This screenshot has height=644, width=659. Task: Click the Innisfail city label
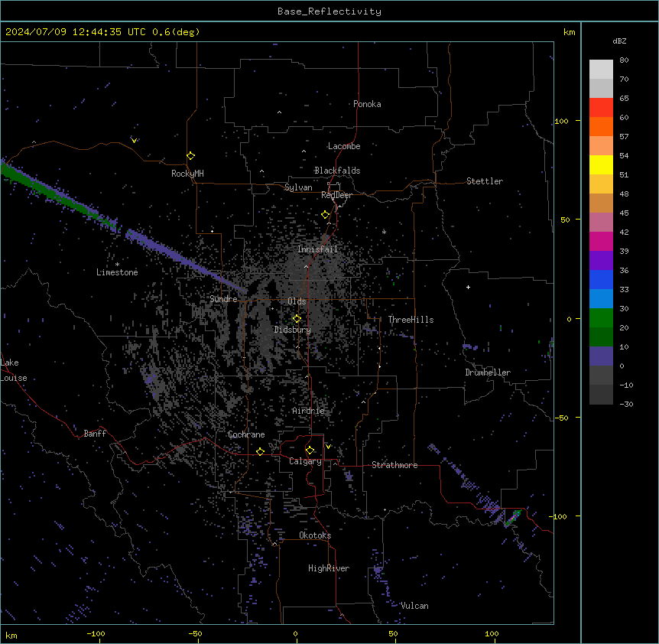click(x=317, y=249)
